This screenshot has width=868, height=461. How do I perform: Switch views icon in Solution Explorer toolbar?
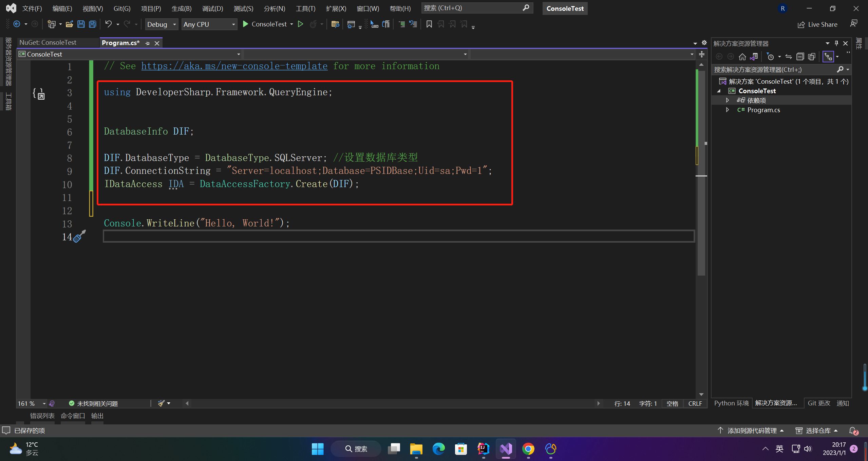click(754, 57)
